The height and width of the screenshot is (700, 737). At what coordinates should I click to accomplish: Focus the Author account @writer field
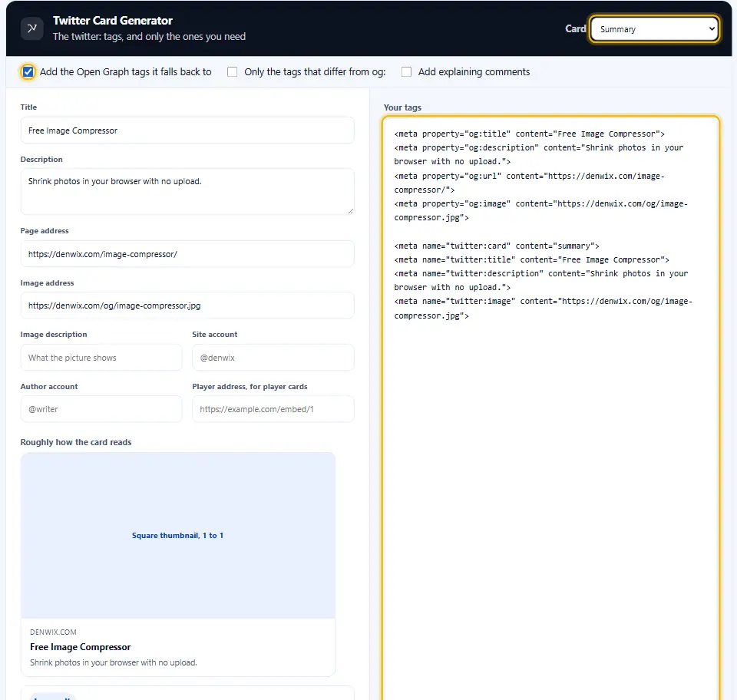click(101, 409)
